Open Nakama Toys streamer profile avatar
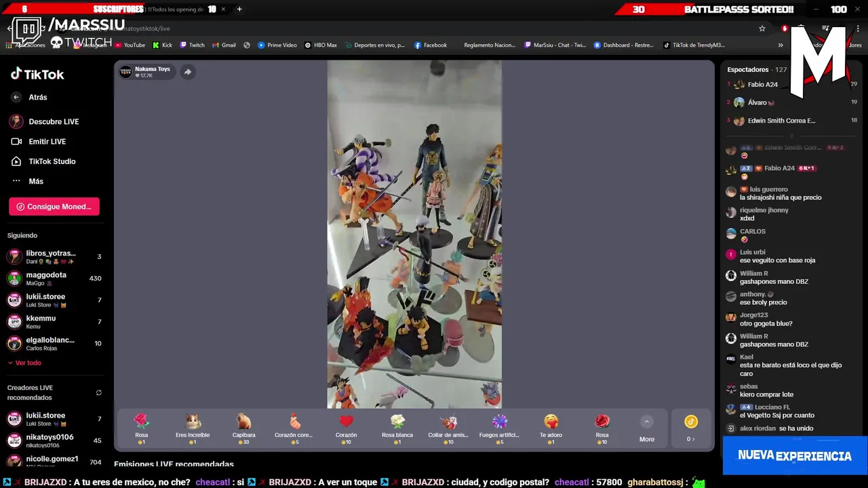 [x=125, y=72]
